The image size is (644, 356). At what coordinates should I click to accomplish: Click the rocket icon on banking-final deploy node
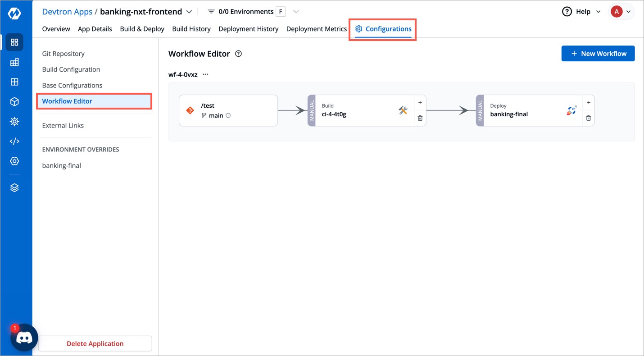tap(571, 110)
